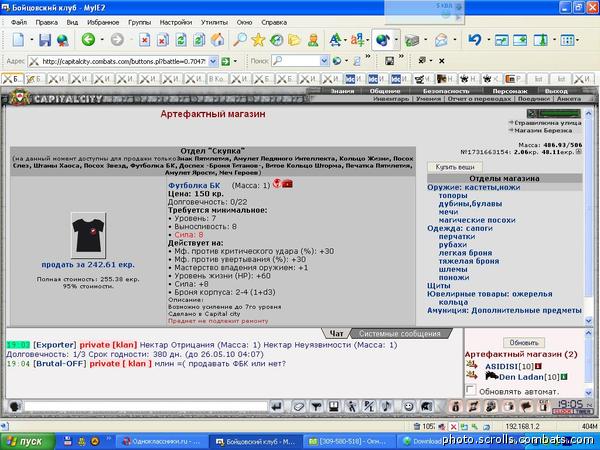Click the Выход game menu item

click(x=556, y=91)
